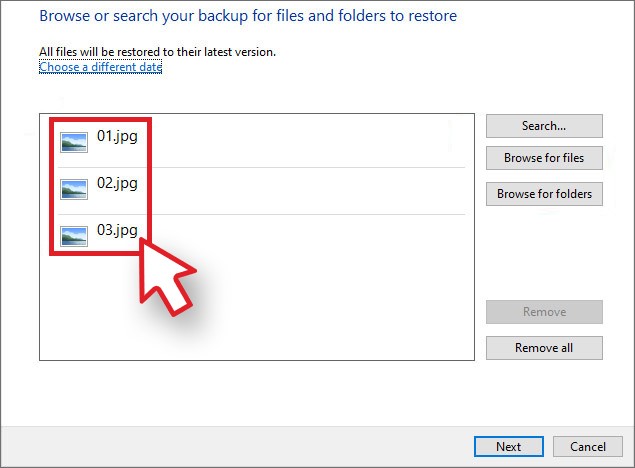Image resolution: width=635 pixels, height=468 pixels.
Task: Clear the list with Remove all
Action: click(x=544, y=348)
